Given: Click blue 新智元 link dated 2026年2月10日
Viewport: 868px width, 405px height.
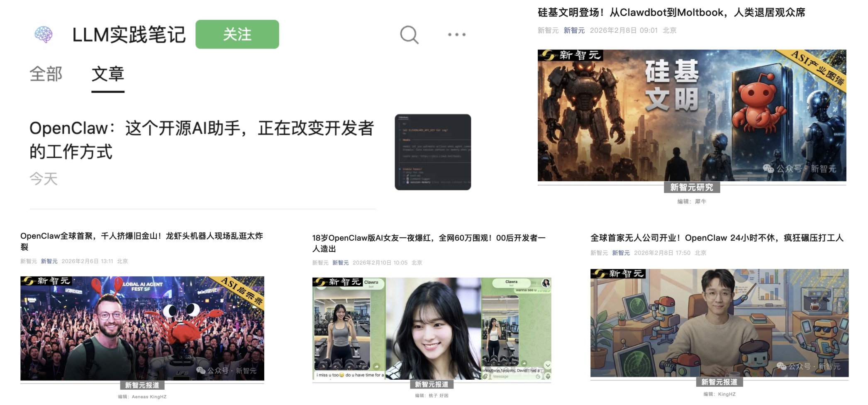Looking at the screenshot, I should (340, 263).
